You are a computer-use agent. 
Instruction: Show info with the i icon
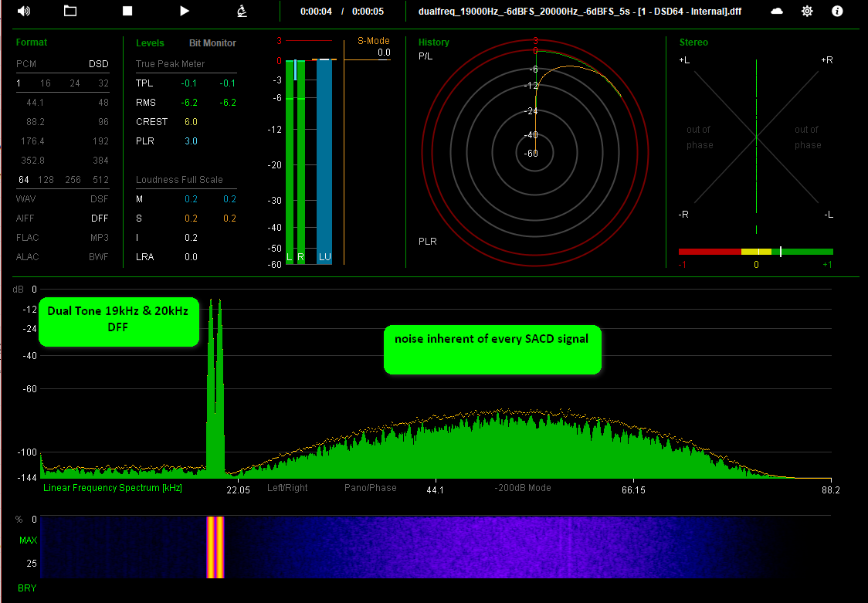tap(837, 11)
